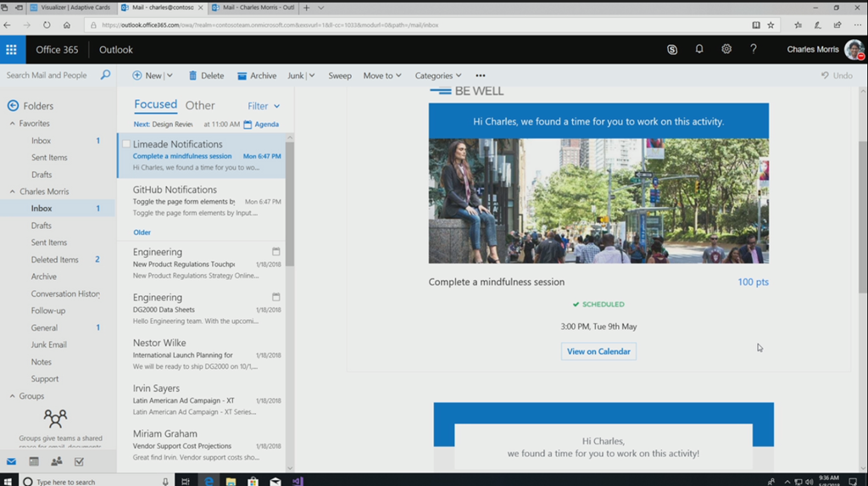The height and width of the screenshot is (486, 868).
Task: Open the Junk Email folder
Action: pyautogui.click(x=49, y=344)
